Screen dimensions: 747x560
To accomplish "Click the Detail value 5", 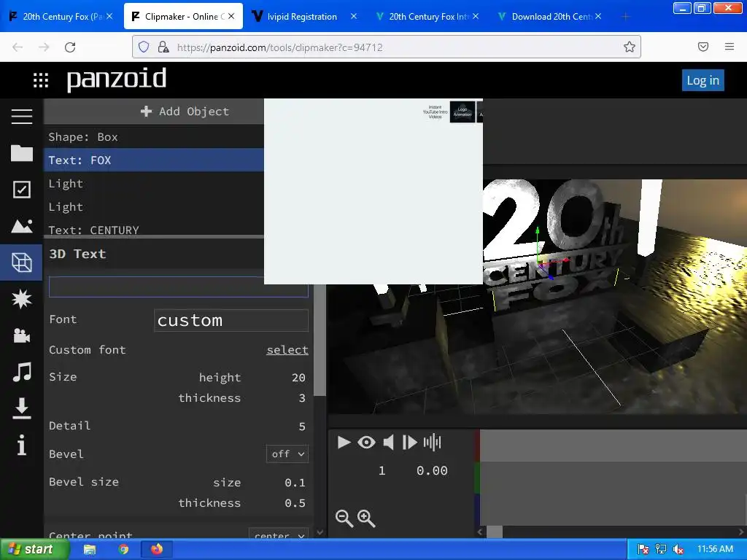I will coord(302,427).
